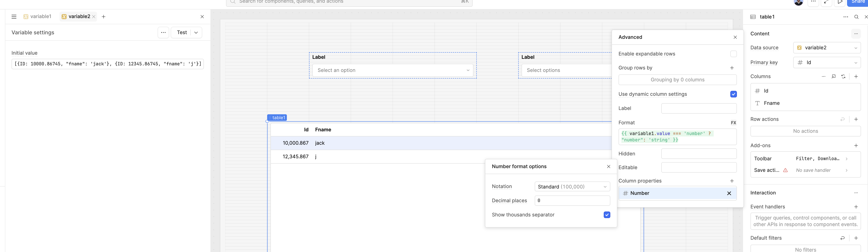Image resolution: width=868 pixels, height=252 pixels.
Task: Enable expandable rows checkbox
Action: coord(733,54)
